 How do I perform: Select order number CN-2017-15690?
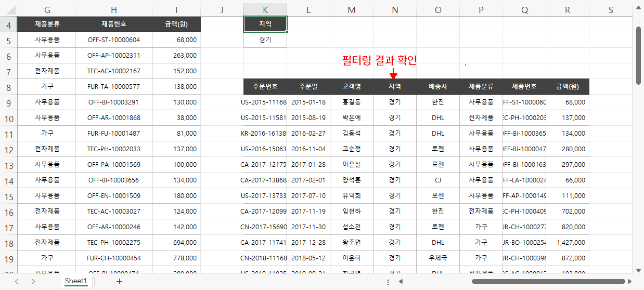[265, 227]
